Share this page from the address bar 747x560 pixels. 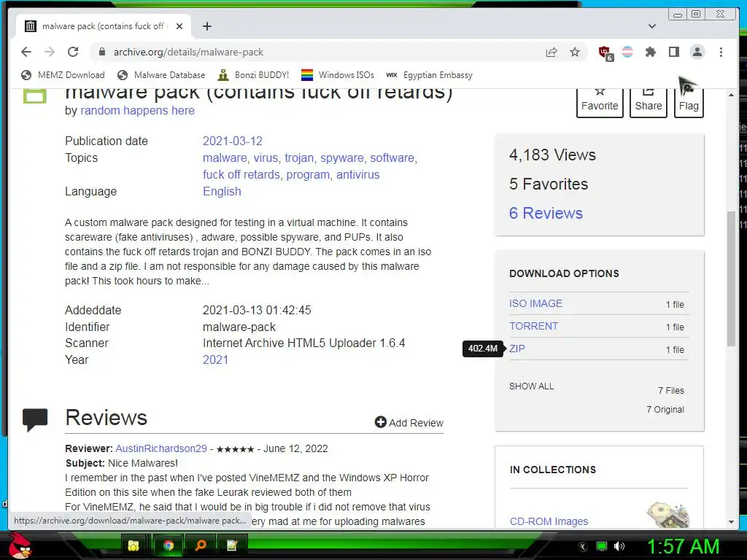[551, 52]
